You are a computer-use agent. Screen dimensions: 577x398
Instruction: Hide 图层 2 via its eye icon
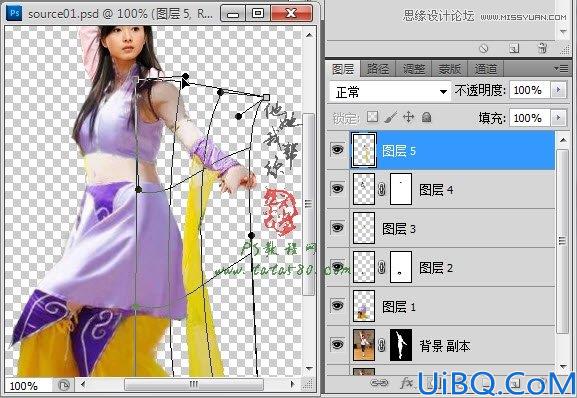coord(337,267)
